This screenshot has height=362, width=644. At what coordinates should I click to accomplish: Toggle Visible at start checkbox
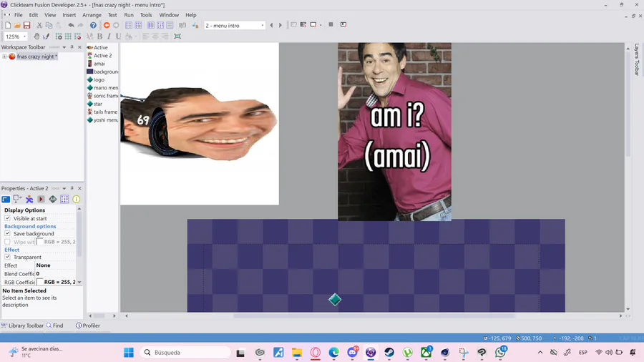pos(7,218)
